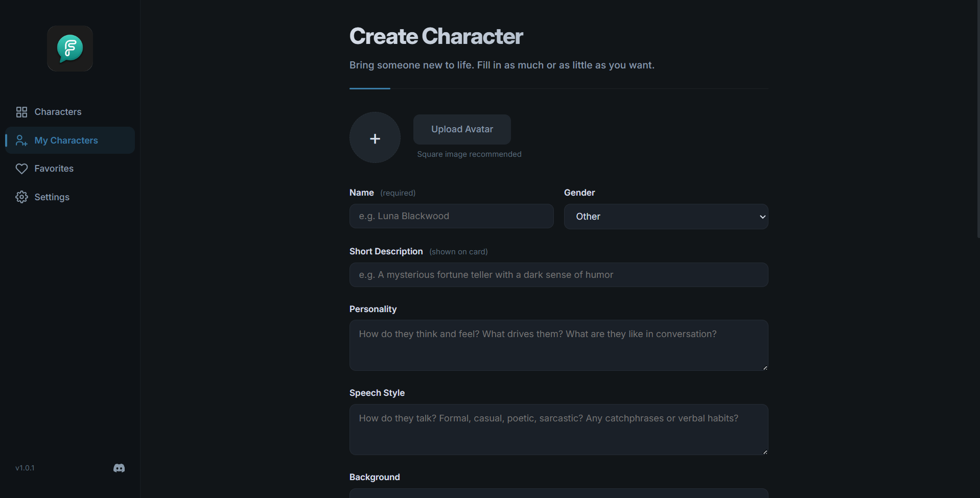Image resolution: width=980 pixels, height=498 pixels.
Task: Click into the Speech Style text area
Action: pos(558,430)
